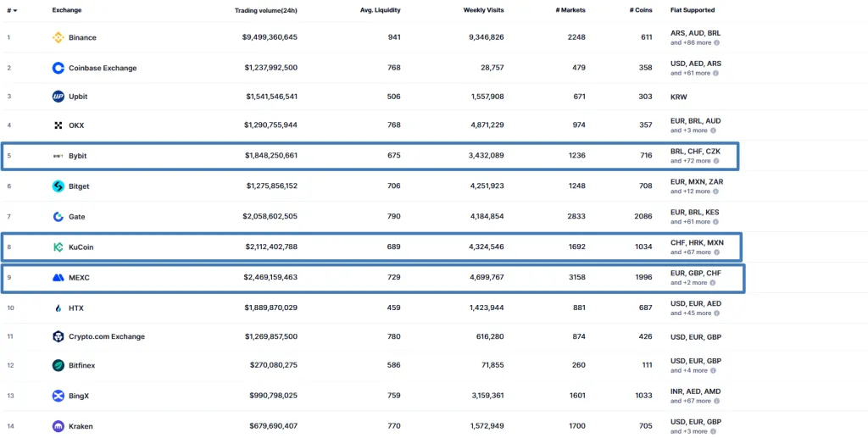Click the KuCoin logo icon

tap(58, 247)
